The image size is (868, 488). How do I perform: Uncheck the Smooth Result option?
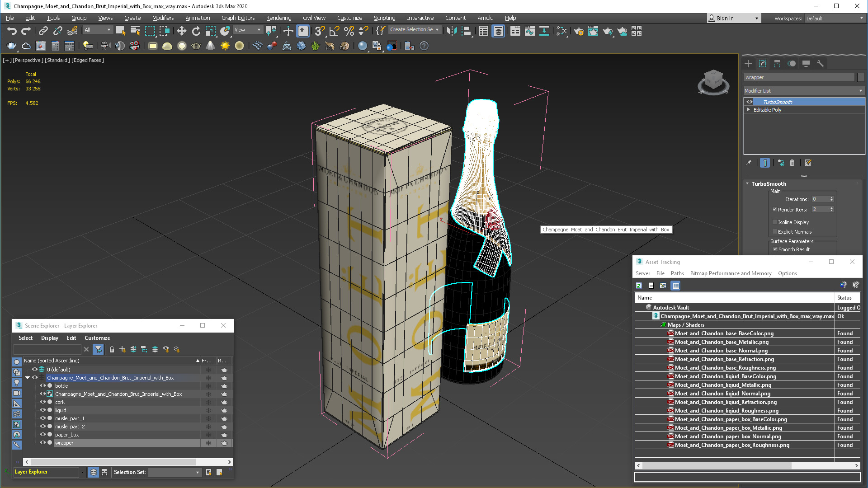pos(775,249)
